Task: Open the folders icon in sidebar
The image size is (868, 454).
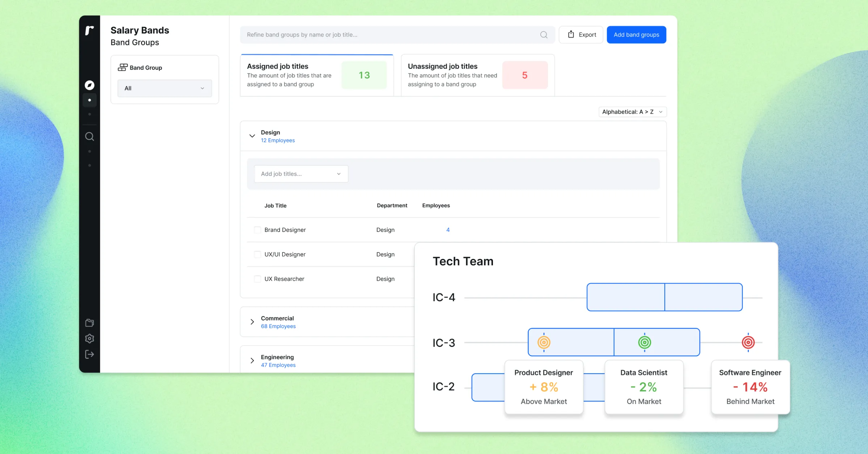Action: point(89,323)
